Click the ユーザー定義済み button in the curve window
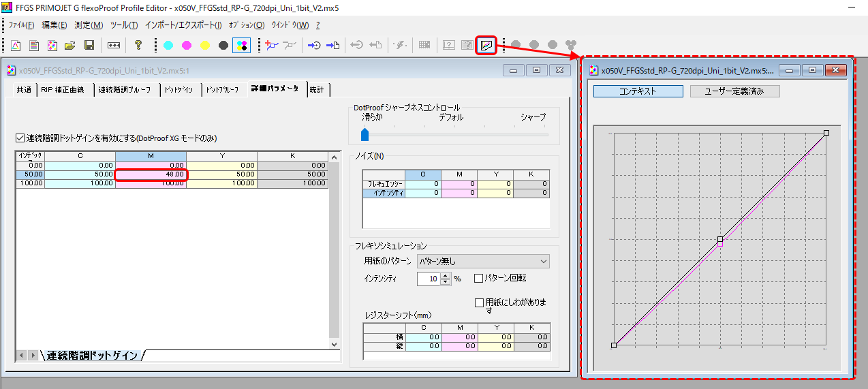 [734, 91]
